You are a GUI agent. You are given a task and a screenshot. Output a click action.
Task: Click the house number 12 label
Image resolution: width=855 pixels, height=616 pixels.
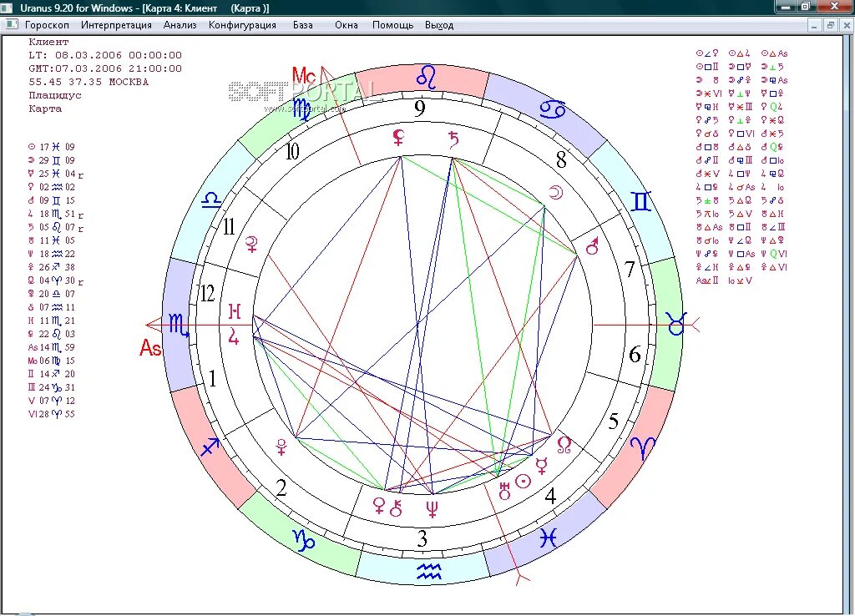pos(207,294)
